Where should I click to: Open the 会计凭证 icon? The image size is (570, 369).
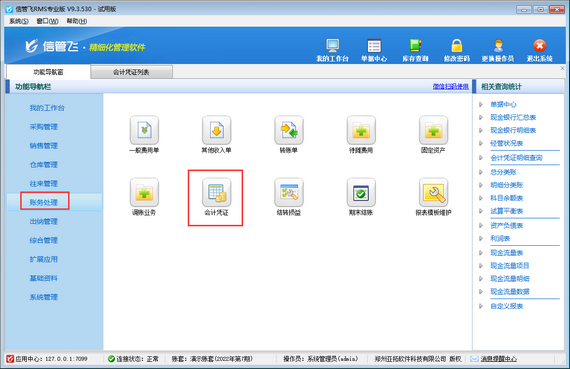216,192
